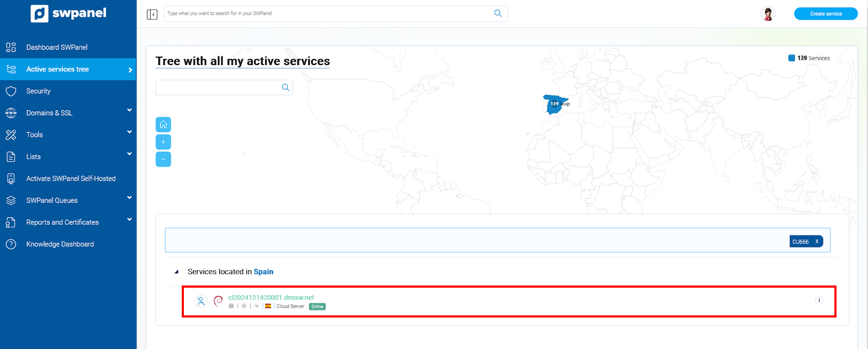Open Dashboard SWPanel from the sidebar
Viewport: 868px width, 349px height.
tap(56, 47)
